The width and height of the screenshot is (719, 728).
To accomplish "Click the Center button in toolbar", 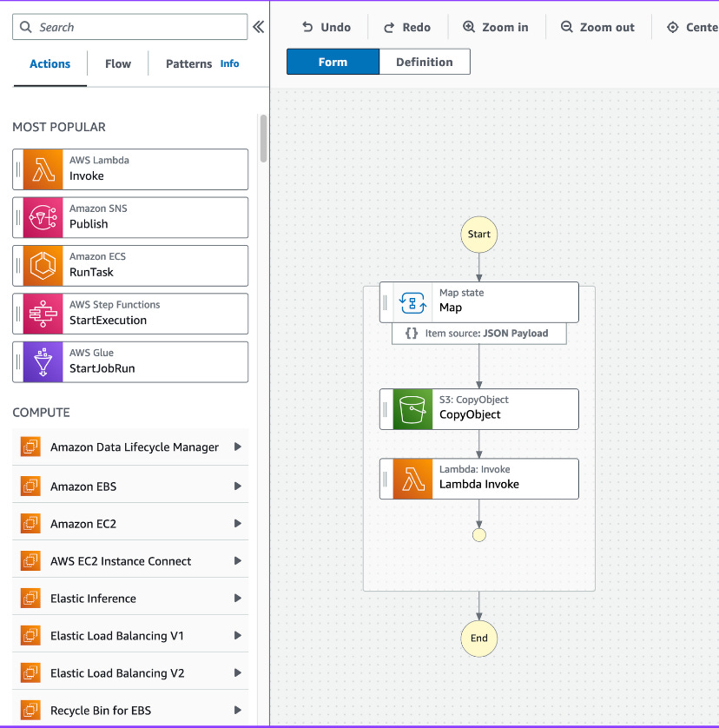I will click(x=692, y=28).
